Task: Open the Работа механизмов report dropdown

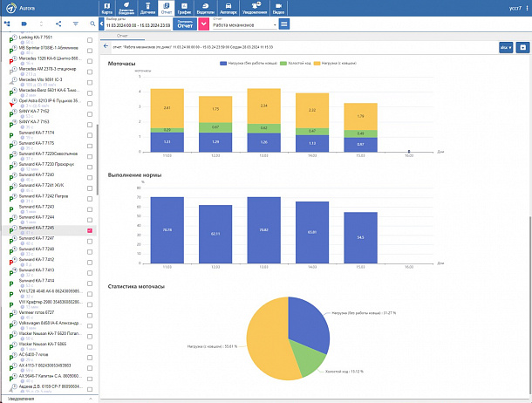Action: click(244, 25)
